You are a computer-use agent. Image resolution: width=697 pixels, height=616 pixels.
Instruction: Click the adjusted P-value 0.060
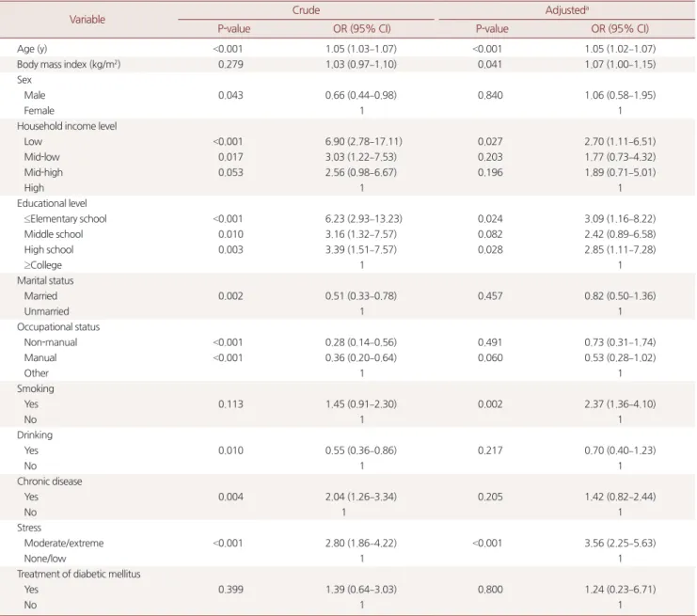490,357
